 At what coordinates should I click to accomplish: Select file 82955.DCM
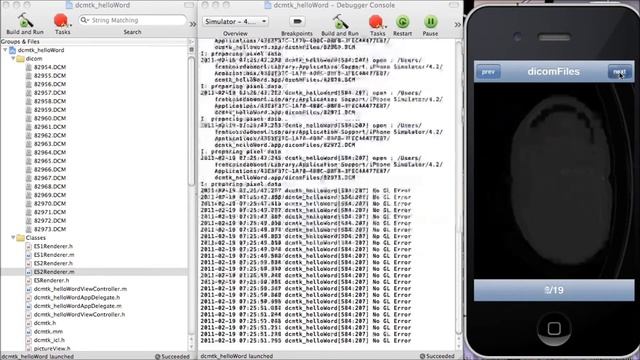(50, 76)
